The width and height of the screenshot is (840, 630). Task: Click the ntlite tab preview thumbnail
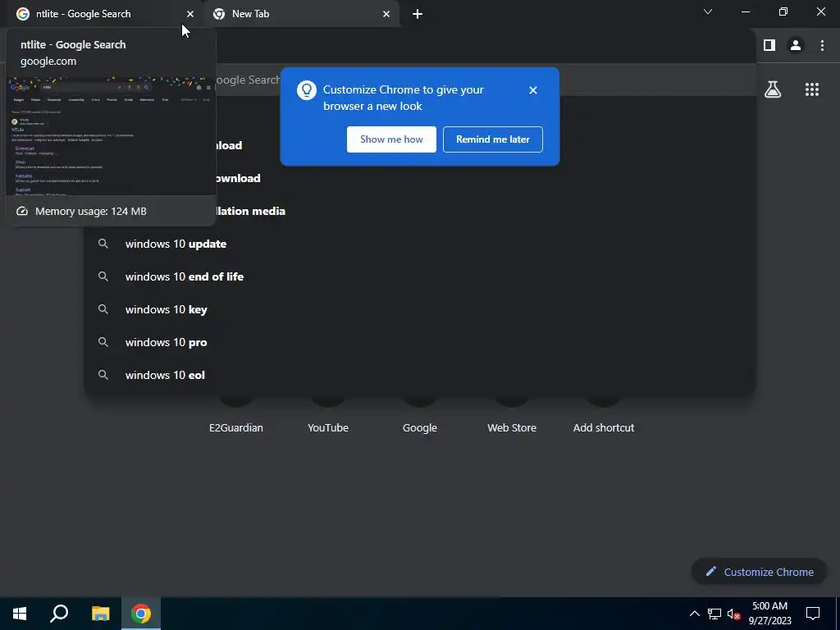pos(111,136)
